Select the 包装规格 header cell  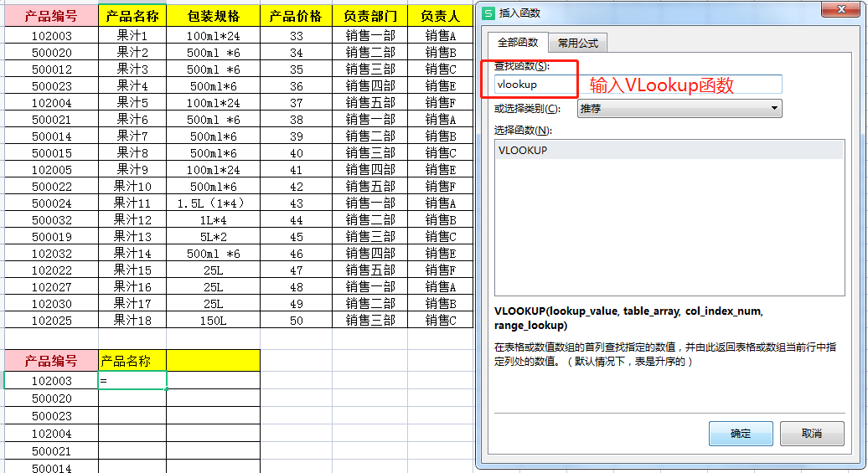pyautogui.click(x=213, y=16)
